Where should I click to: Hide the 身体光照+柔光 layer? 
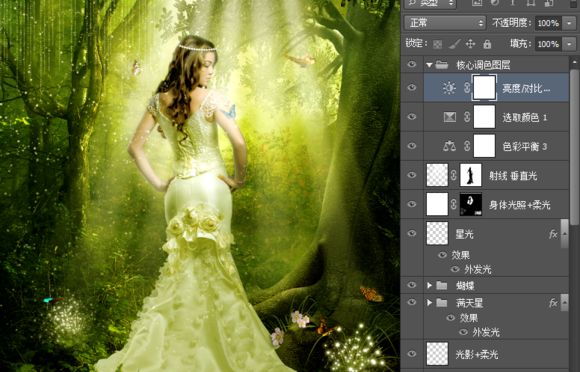[x=412, y=204]
